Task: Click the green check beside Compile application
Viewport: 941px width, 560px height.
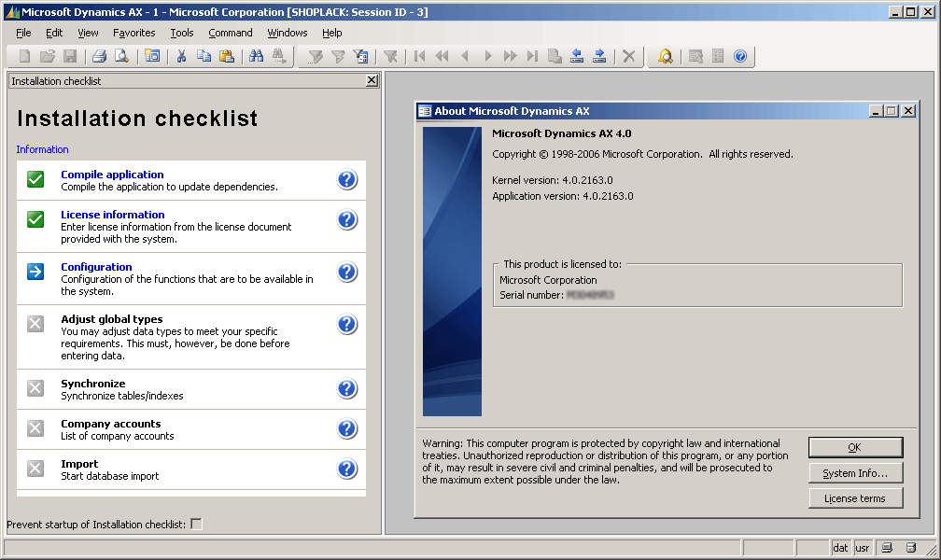Action: click(x=35, y=179)
